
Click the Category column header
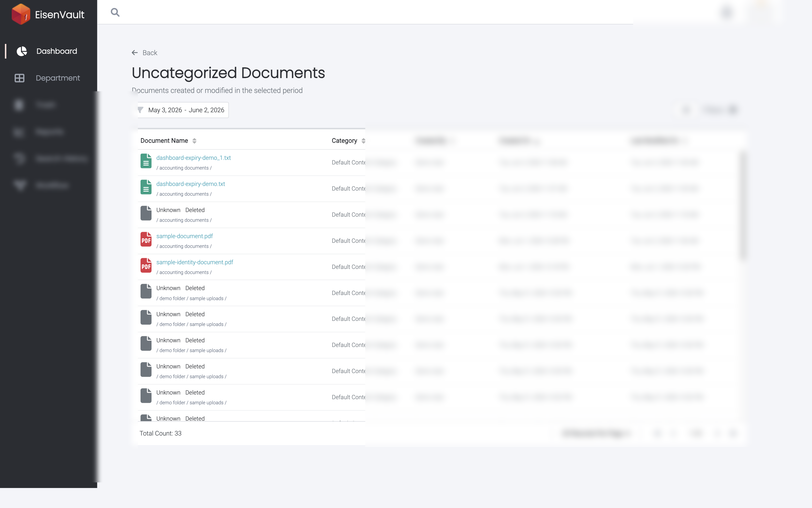[x=344, y=141]
